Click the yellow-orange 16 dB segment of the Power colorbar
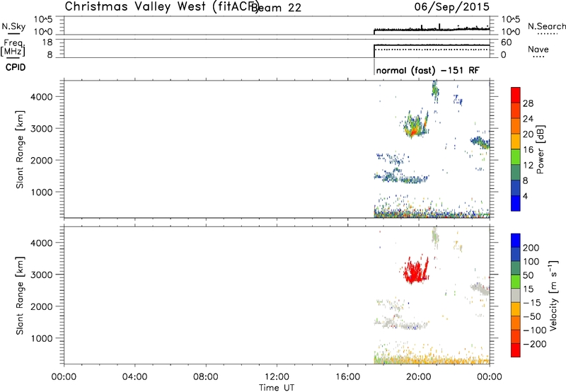Screen dimensions: 566x392 pos(516,141)
